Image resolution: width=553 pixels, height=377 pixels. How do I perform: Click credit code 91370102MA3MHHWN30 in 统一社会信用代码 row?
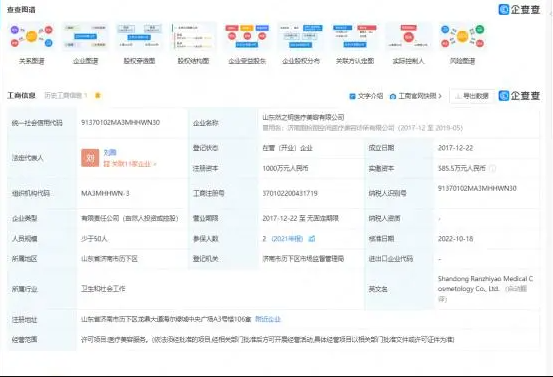120,122
